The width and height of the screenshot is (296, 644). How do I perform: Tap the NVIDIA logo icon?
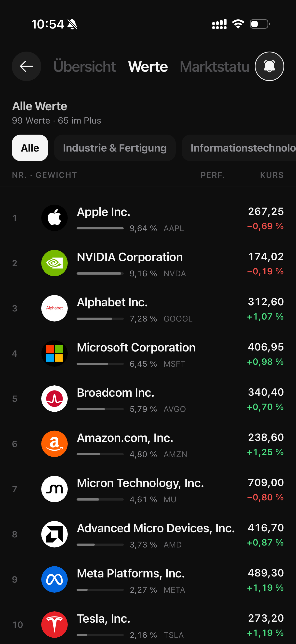pyautogui.click(x=54, y=263)
